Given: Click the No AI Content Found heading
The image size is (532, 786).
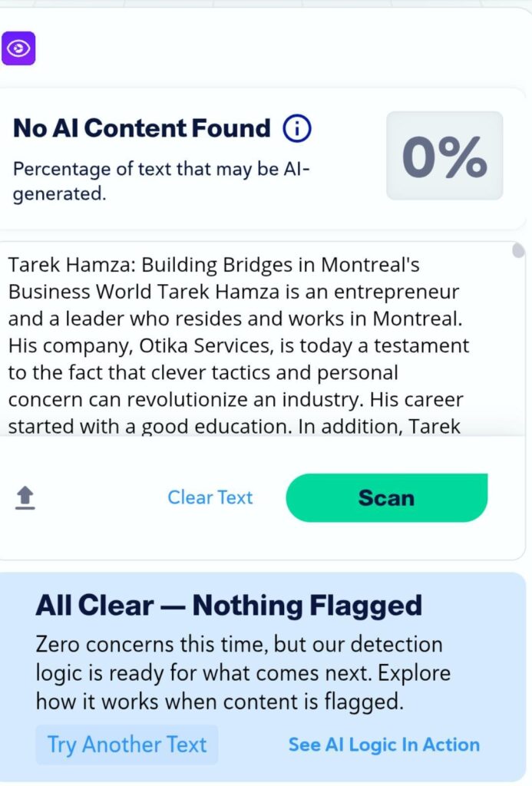Looking at the screenshot, I should click(142, 129).
